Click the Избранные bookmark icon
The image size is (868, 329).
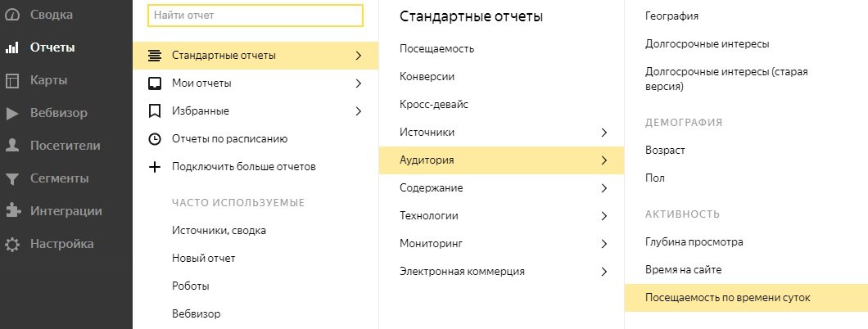click(155, 111)
